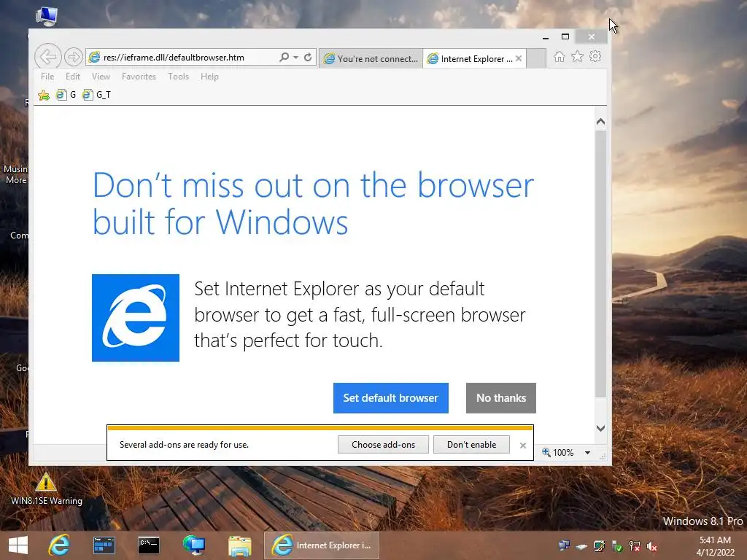
Task: Click the taskbar clock showing 5:41 AM
Action: (715, 545)
